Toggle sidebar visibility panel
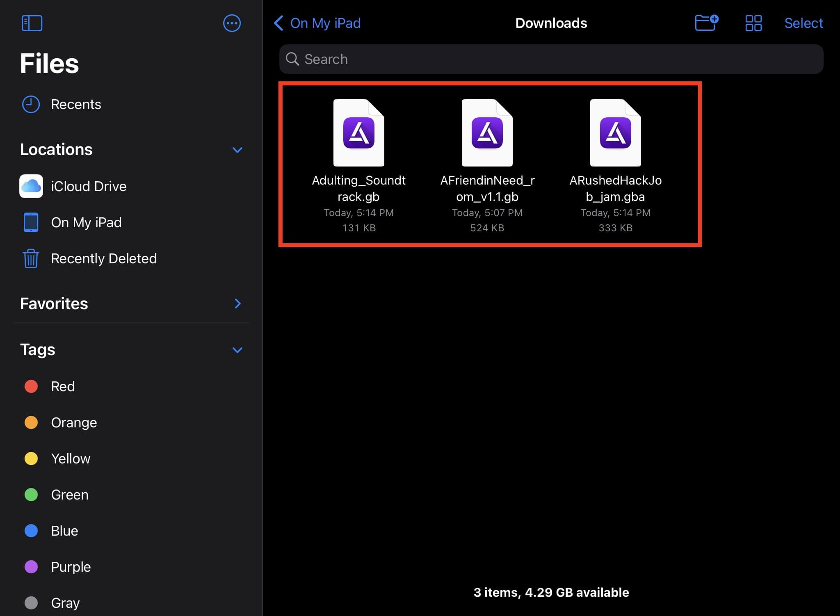This screenshot has height=616, width=840. click(x=31, y=23)
